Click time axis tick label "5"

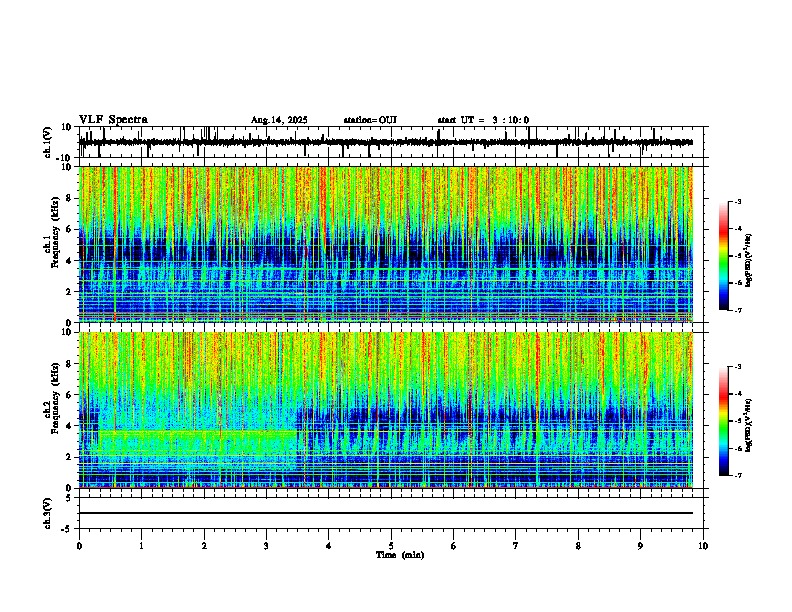pos(391,546)
